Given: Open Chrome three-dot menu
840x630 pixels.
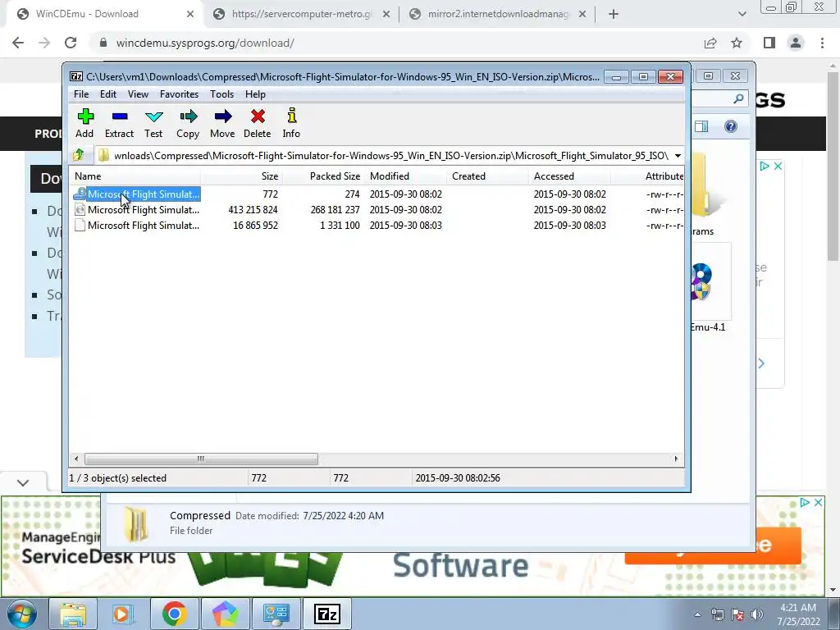Looking at the screenshot, I should click(x=822, y=43).
